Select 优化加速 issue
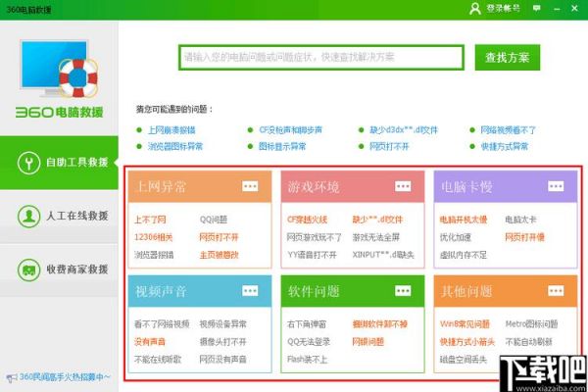 [456, 237]
